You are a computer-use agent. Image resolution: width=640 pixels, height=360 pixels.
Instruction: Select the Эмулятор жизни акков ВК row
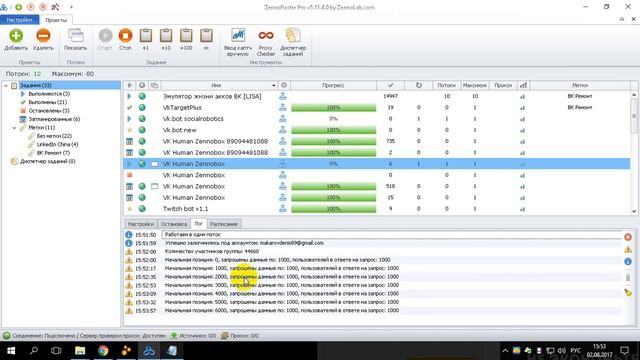[x=376, y=96]
